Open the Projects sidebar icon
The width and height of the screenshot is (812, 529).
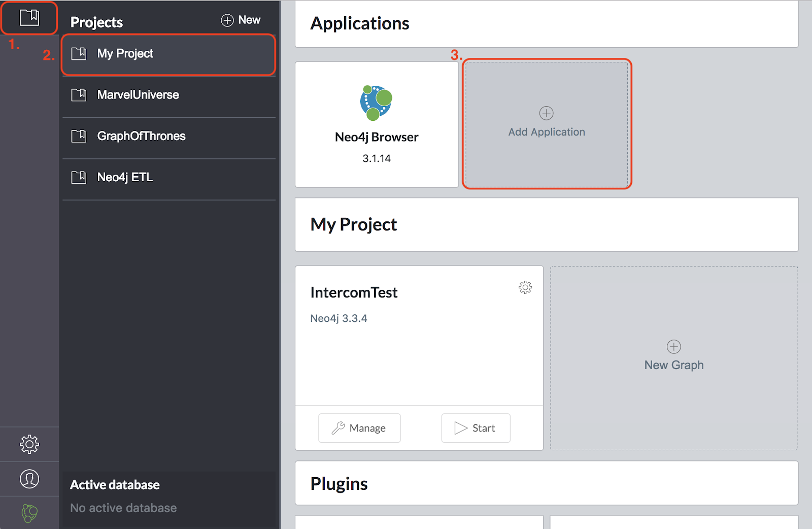(x=29, y=18)
